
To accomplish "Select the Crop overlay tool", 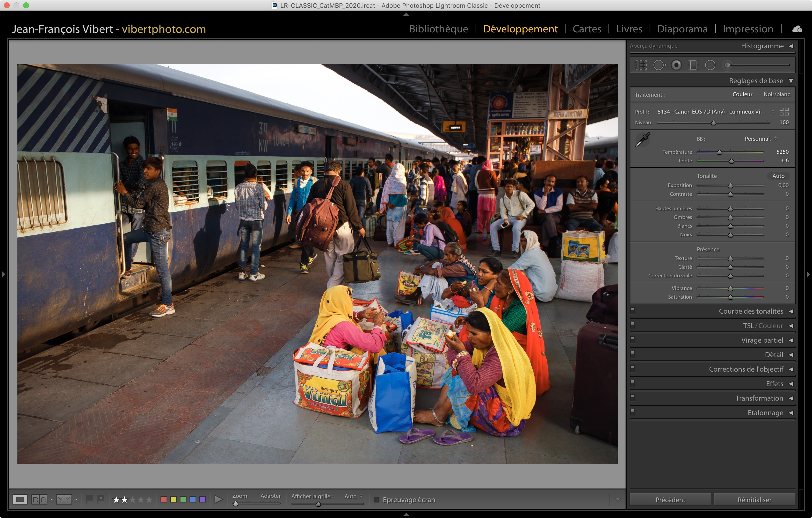I will point(641,65).
